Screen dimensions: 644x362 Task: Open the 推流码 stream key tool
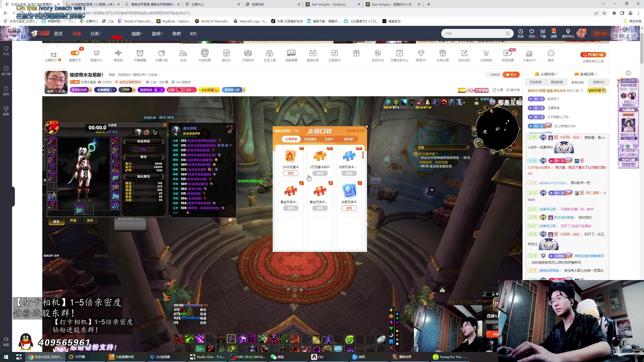click(118, 56)
